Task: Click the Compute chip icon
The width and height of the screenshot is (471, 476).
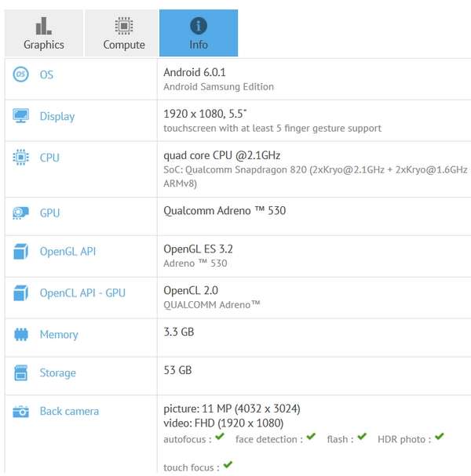Action: 124,26
